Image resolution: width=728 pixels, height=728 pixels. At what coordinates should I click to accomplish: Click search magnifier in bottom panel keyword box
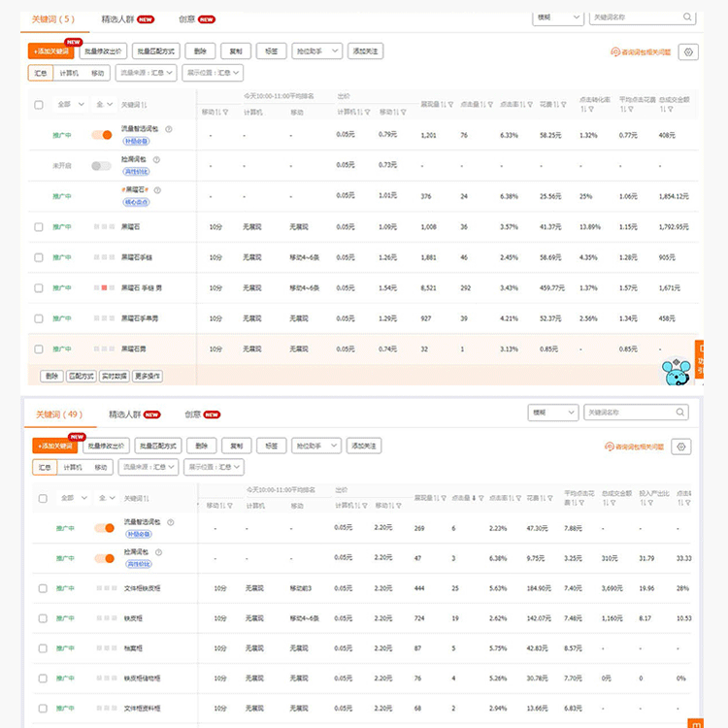[x=679, y=412]
